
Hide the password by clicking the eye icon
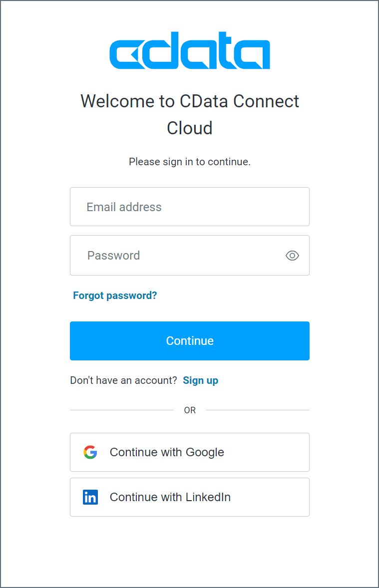[x=292, y=255]
